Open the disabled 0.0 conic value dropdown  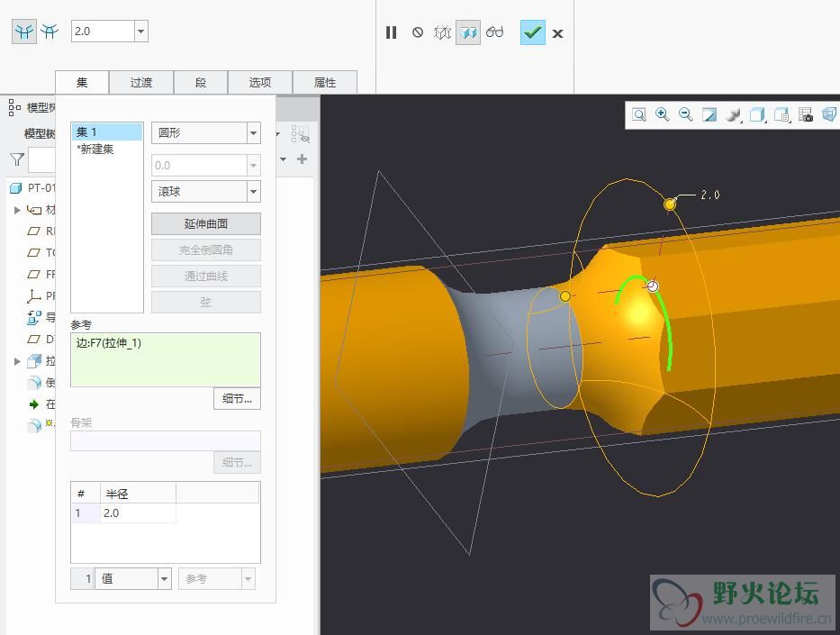coord(254,166)
